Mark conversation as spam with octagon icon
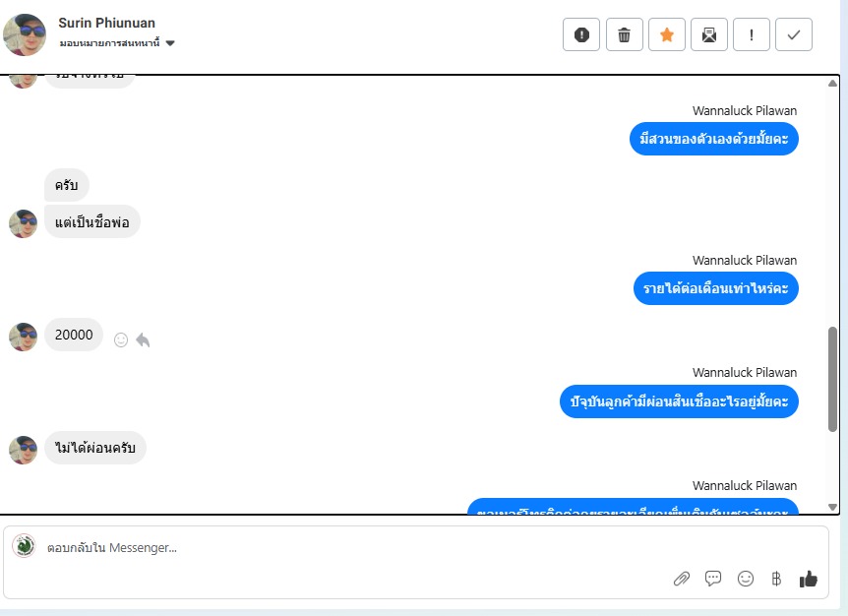 [x=581, y=34]
